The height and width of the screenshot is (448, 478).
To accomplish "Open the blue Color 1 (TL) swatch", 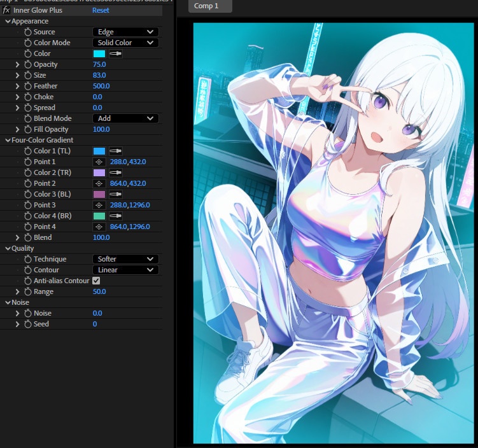I will coord(99,151).
